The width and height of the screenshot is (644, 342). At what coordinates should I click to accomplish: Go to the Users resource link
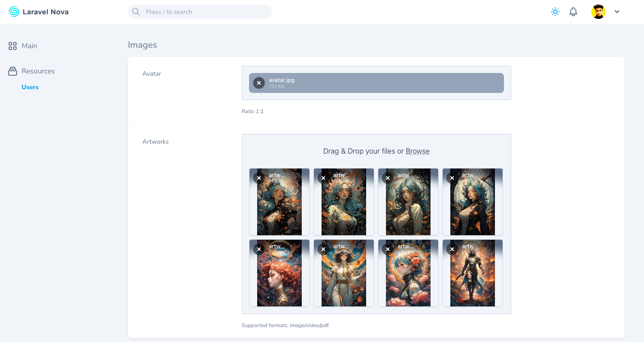(30, 87)
